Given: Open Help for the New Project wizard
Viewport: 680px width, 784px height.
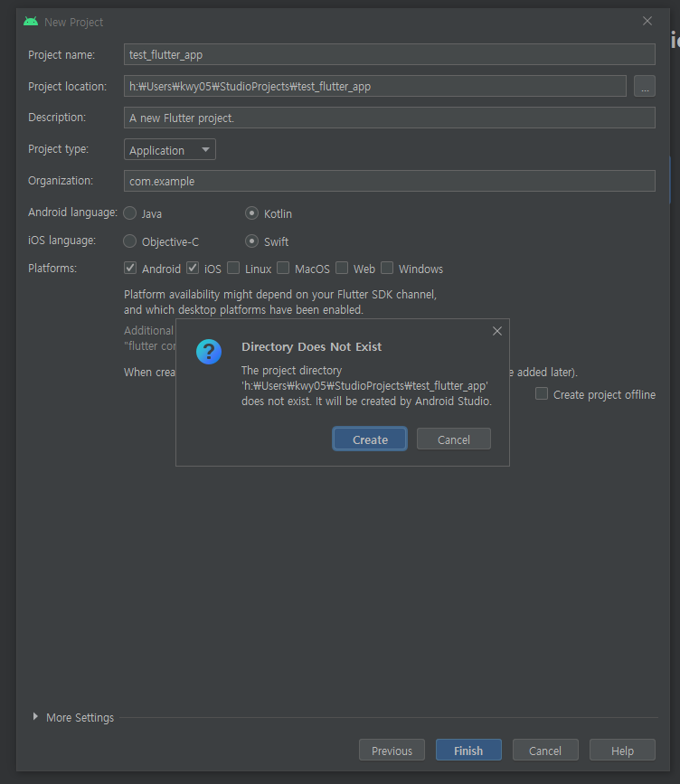Looking at the screenshot, I should [x=622, y=750].
